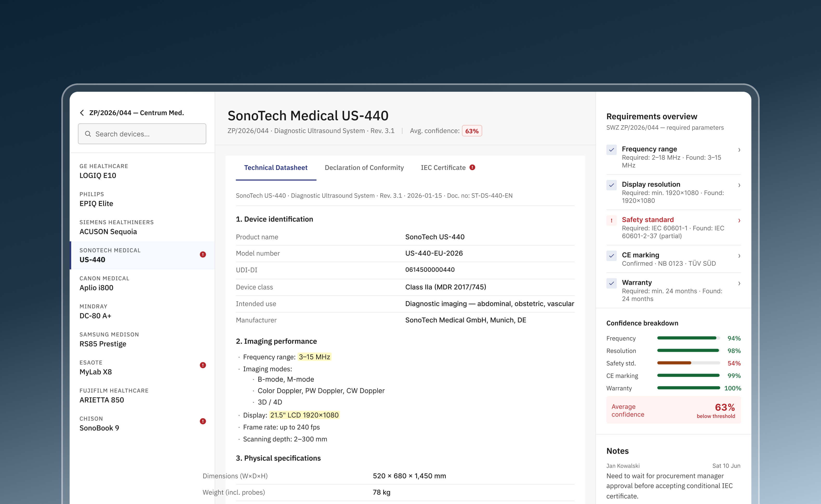Select Canon Medical Aplio i800 device
Image resolution: width=821 pixels, height=504 pixels.
pos(142,283)
